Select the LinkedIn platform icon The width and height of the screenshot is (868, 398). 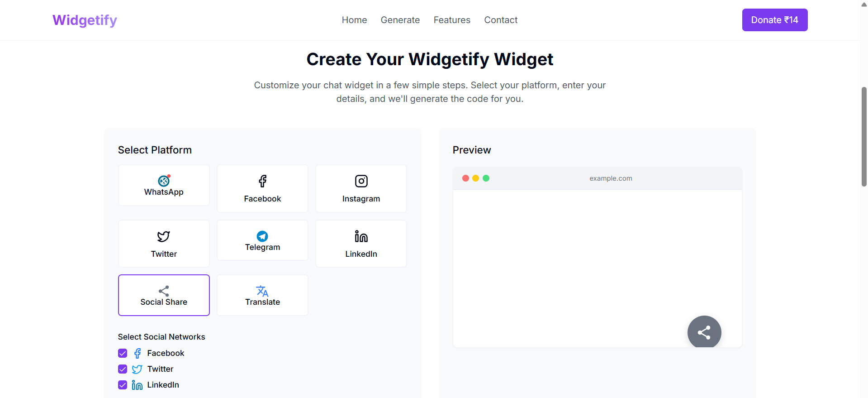[x=361, y=236]
